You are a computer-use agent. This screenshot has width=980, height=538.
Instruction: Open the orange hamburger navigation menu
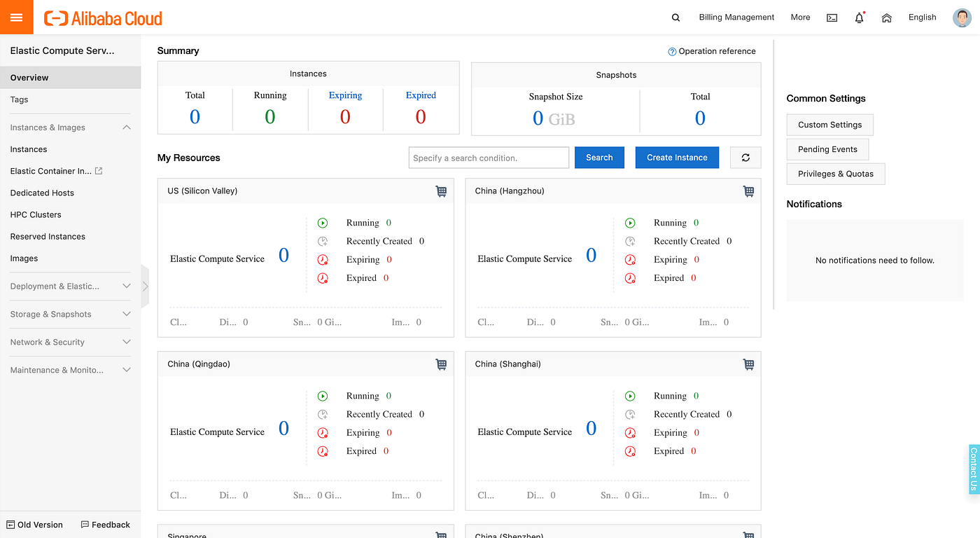pyautogui.click(x=16, y=17)
